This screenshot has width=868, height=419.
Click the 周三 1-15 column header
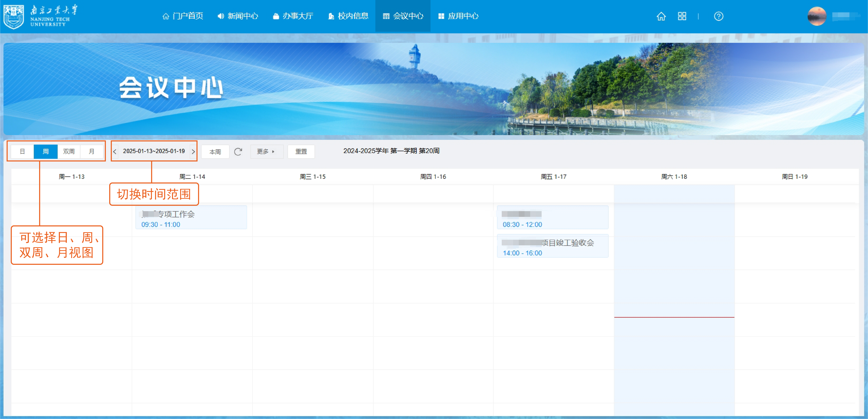click(x=313, y=177)
